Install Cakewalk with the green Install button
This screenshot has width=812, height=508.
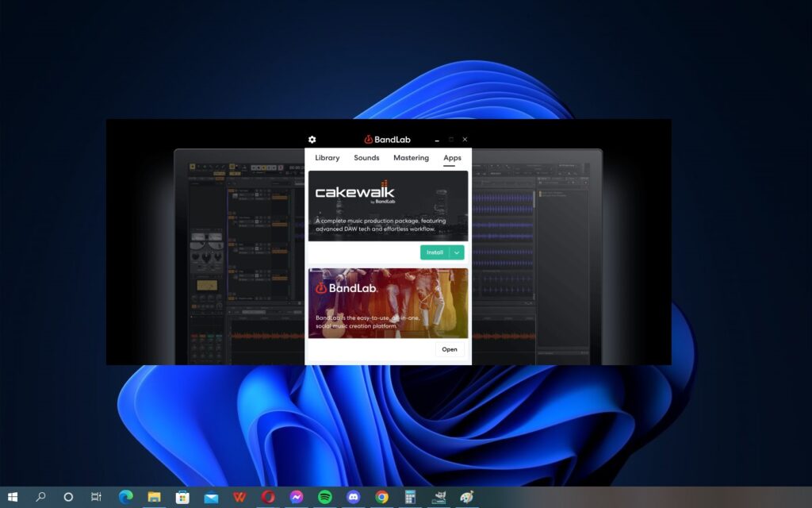435,252
